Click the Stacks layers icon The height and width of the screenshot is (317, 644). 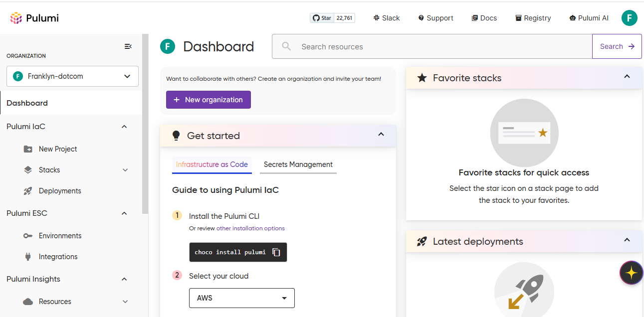(x=28, y=170)
